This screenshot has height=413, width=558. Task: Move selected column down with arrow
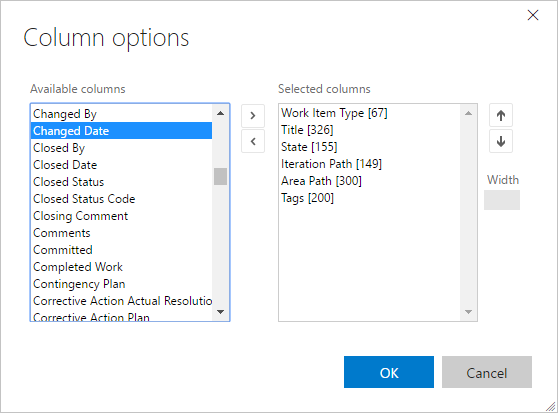coord(501,141)
